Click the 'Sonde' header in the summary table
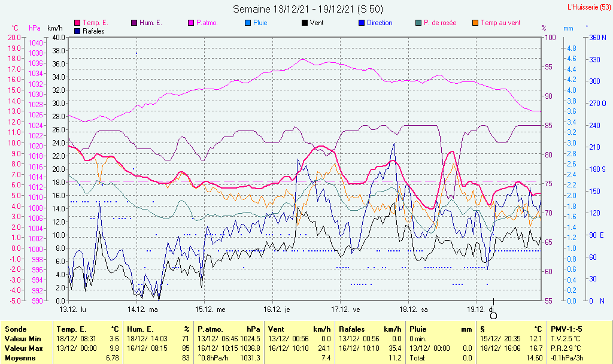 [16, 329]
